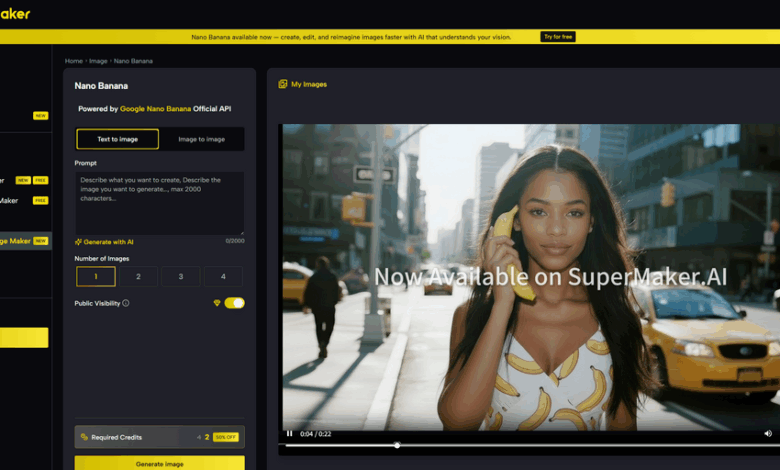780x470 pixels.
Task: Switch to the Image to image tab
Action: [x=201, y=139]
